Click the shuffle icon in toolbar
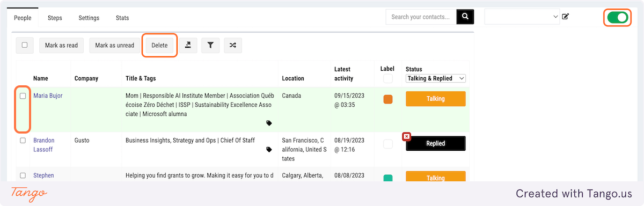This screenshot has height=206, width=644. (233, 45)
